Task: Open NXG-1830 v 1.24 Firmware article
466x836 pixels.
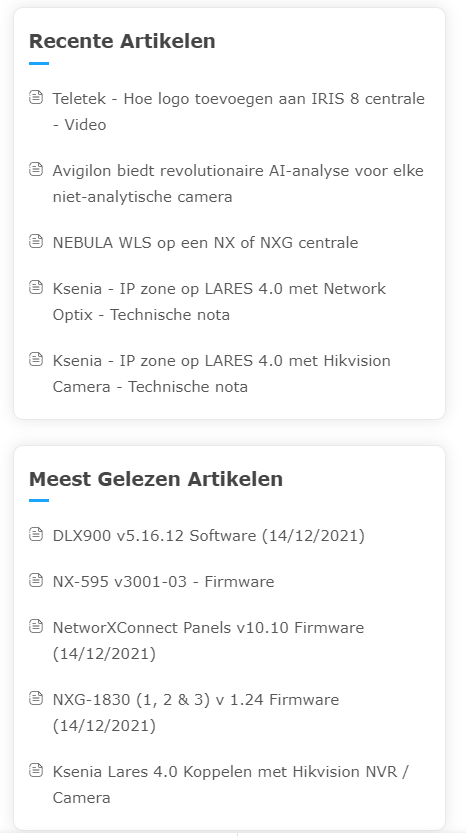Action: [196, 712]
